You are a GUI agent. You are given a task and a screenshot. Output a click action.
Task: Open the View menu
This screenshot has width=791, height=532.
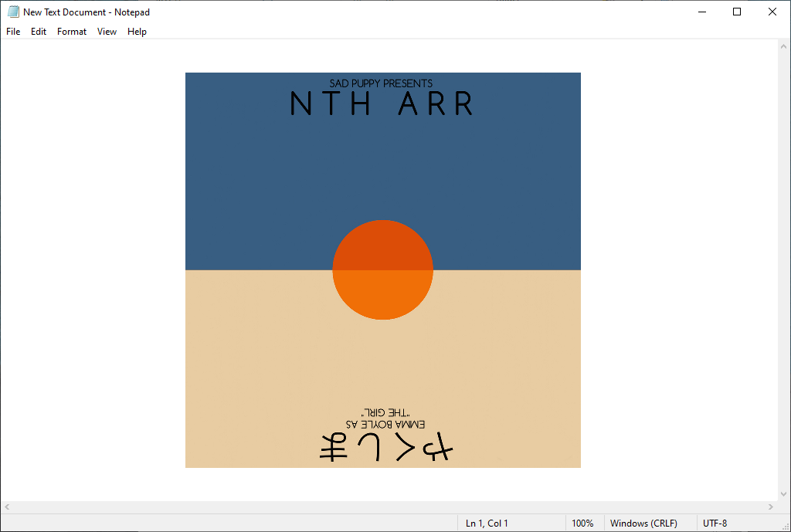pyautogui.click(x=107, y=32)
